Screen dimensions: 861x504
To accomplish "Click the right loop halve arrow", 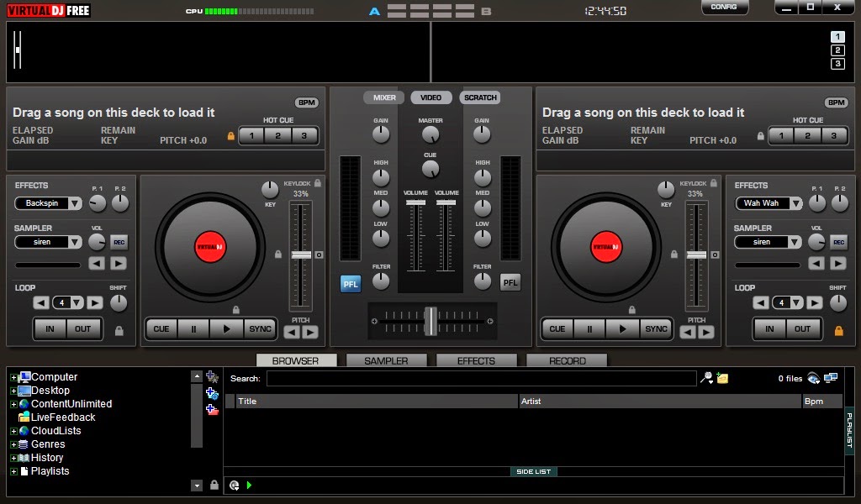I will click(x=760, y=302).
